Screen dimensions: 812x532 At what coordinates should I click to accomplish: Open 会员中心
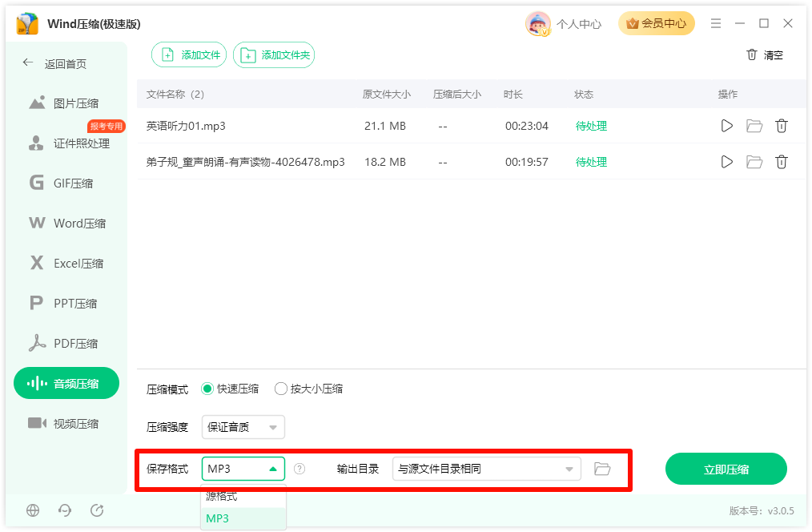coord(656,23)
